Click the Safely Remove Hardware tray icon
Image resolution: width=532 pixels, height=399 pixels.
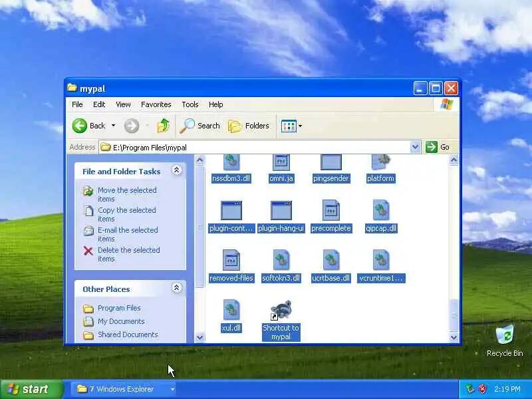pyautogui.click(x=470, y=389)
